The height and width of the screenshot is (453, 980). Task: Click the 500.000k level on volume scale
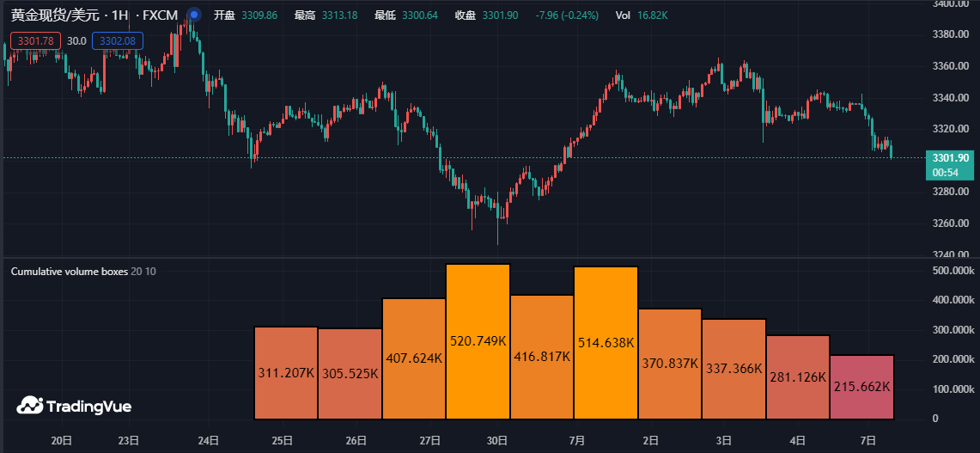[953, 271]
